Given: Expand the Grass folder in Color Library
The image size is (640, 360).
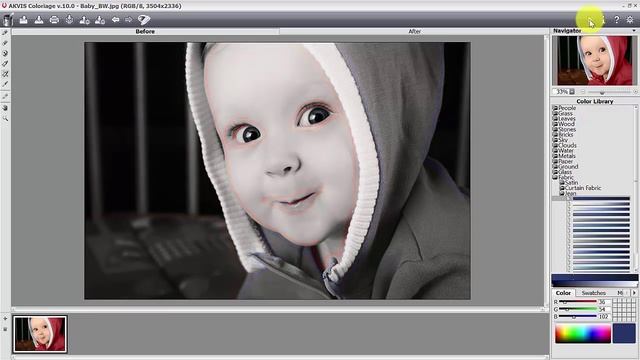Looking at the screenshot, I should coord(555,113).
